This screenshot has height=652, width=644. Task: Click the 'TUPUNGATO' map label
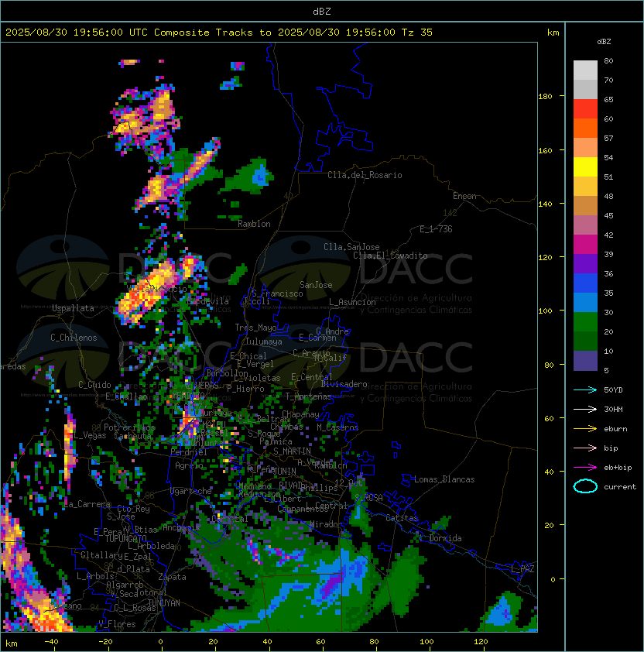click(125, 538)
